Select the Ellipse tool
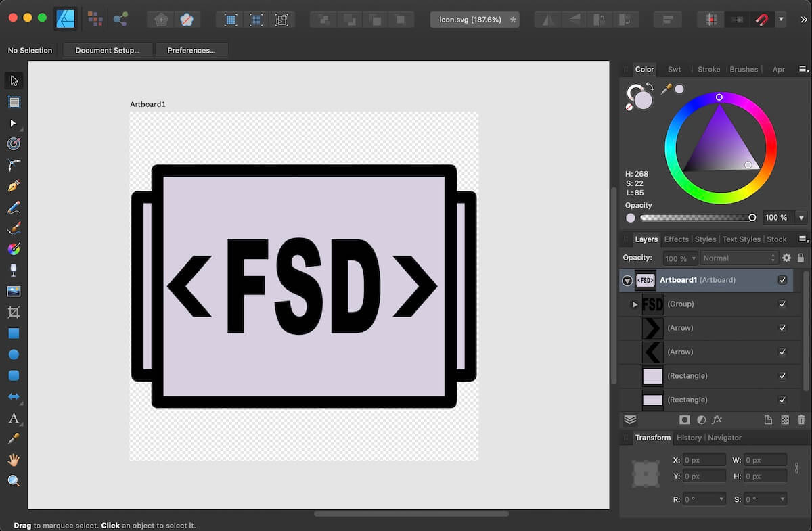The height and width of the screenshot is (531, 812). point(14,354)
